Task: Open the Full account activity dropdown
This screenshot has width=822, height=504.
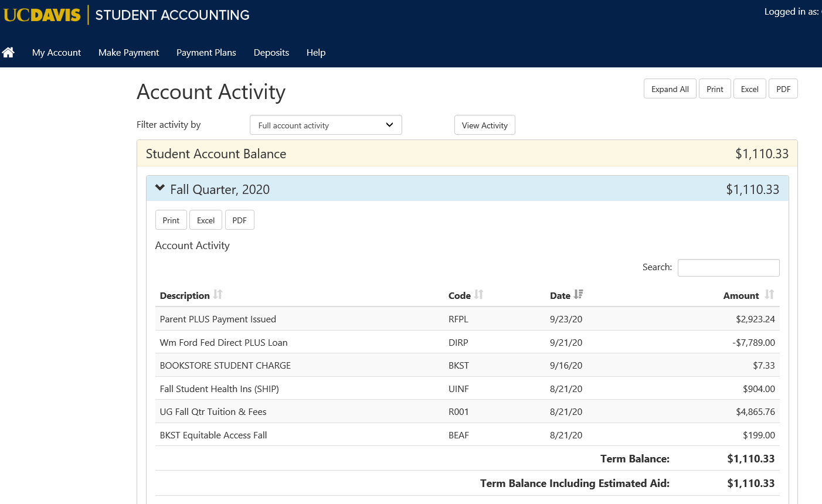Action: pyautogui.click(x=325, y=125)
